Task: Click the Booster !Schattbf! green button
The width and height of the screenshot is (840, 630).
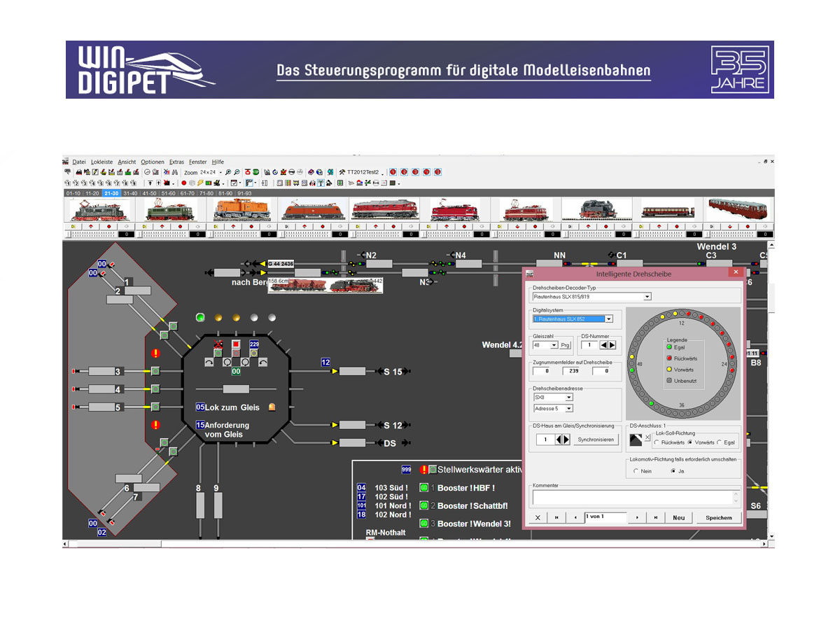Action: [423, 505]
